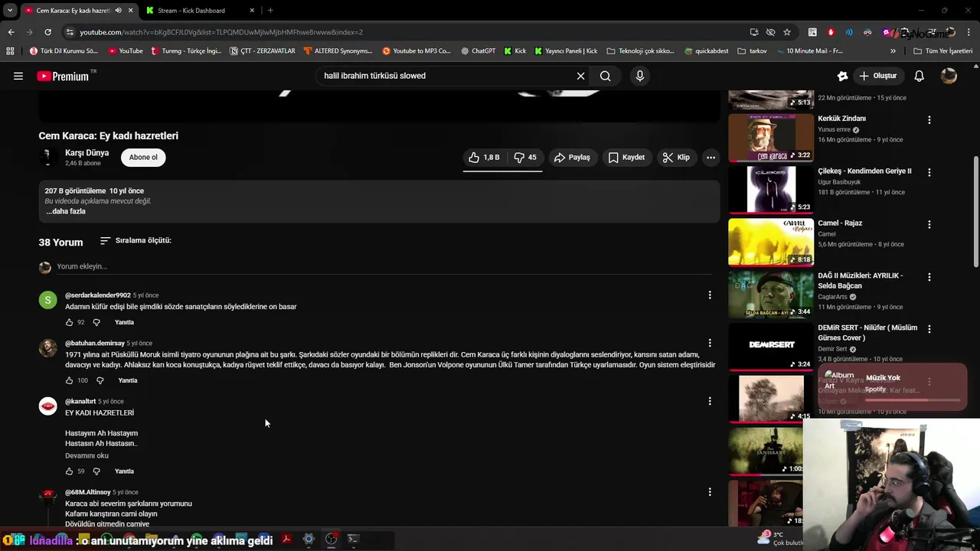
Task: Open the tab search dropdown arrow
Action: [x=10, y=10]
